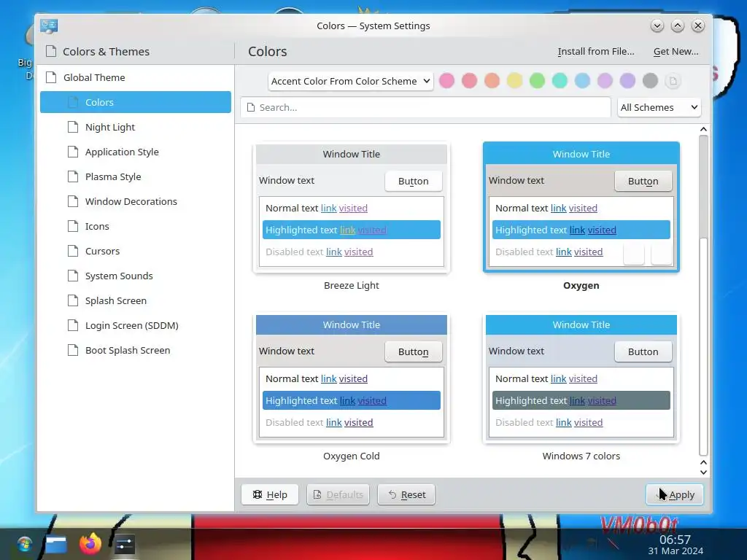Click the Window Decorations page icon
The image size is (747, 560).
click(x=73, y=201)
